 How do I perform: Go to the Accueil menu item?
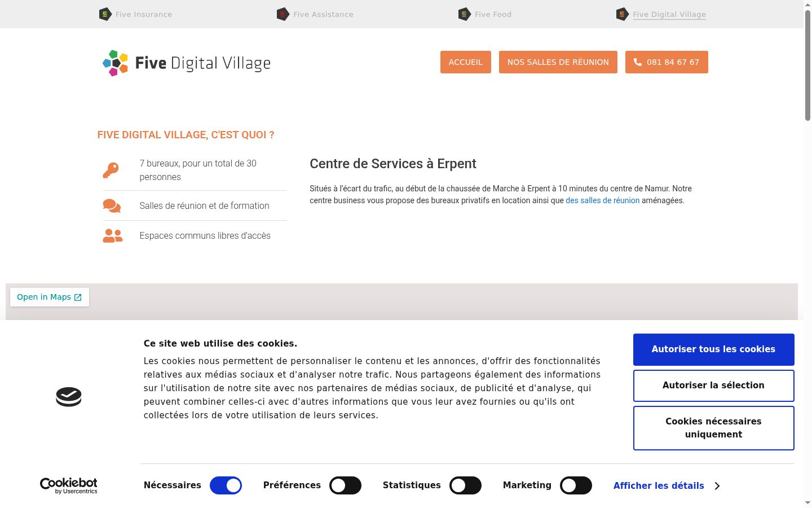pyautogui.click(x=466, y=62)
